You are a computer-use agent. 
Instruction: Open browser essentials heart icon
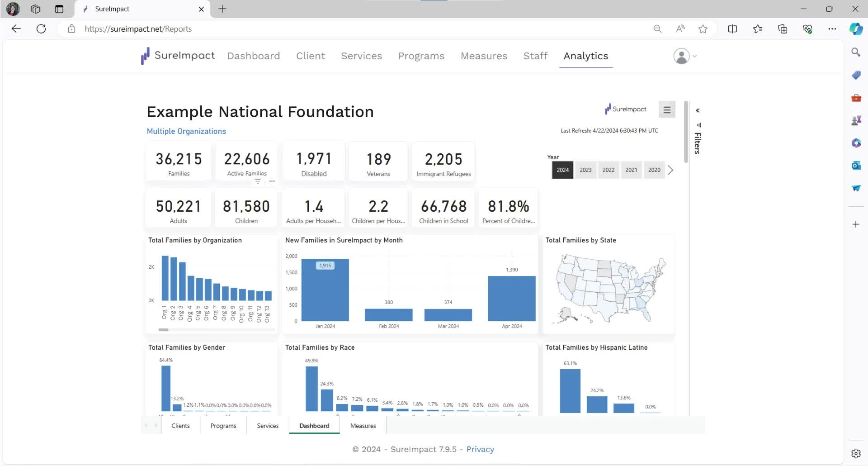point(807,29)
